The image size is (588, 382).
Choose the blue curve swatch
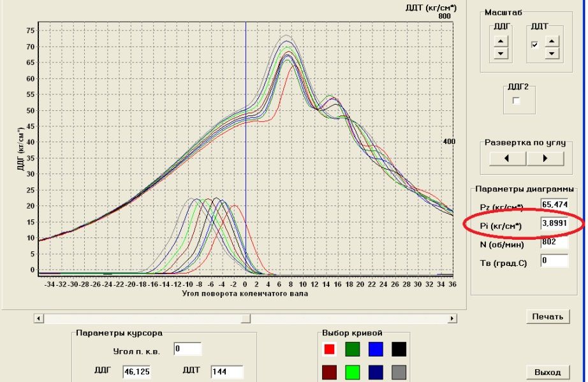pos(376,349)
